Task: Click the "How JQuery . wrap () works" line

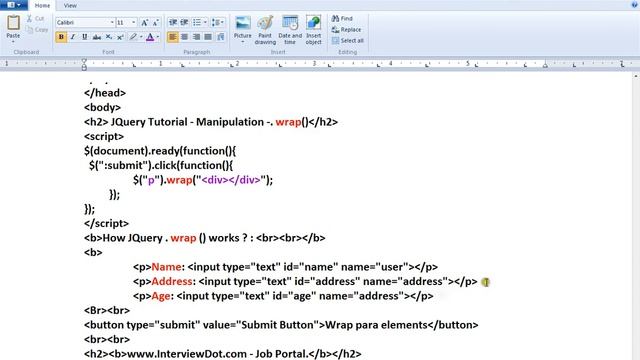Action: tap(205, 238)
